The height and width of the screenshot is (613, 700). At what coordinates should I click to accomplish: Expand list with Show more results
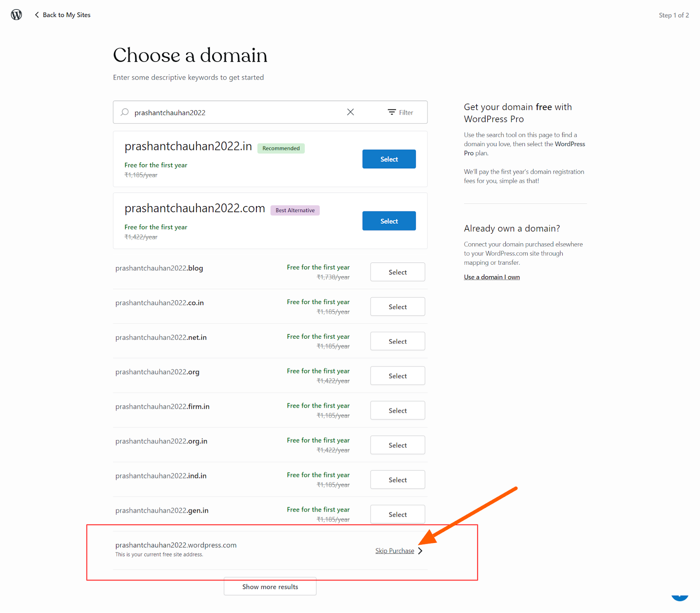click(270, 587)
